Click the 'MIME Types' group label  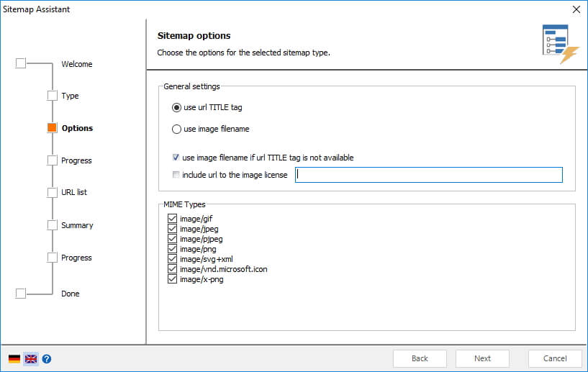click(184, 204)
